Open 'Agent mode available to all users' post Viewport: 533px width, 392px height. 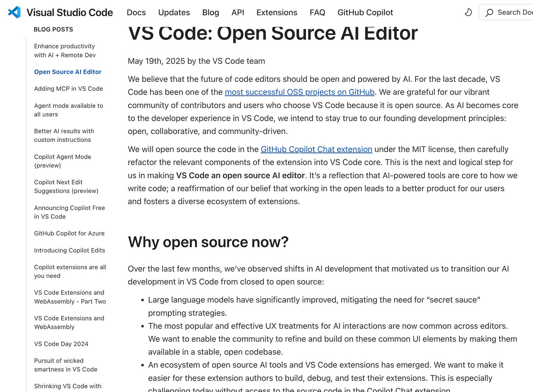(x=68, y=110)
